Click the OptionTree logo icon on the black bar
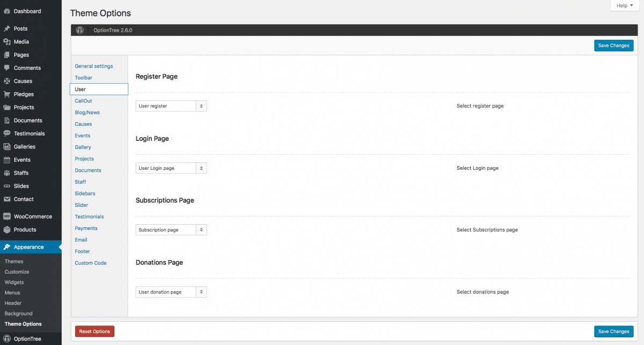This screenshot has height=345, width=644. coord(79,30)
